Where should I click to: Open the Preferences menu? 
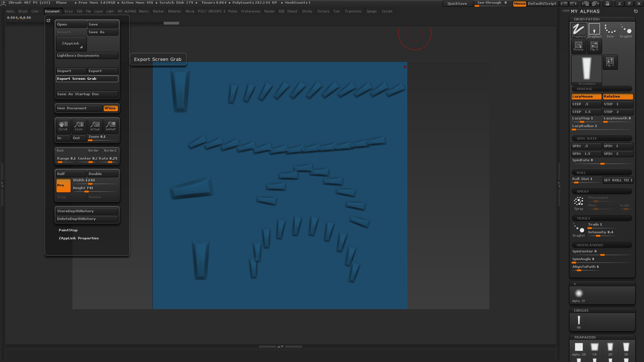pyautogui.click(x=251, y=11)
